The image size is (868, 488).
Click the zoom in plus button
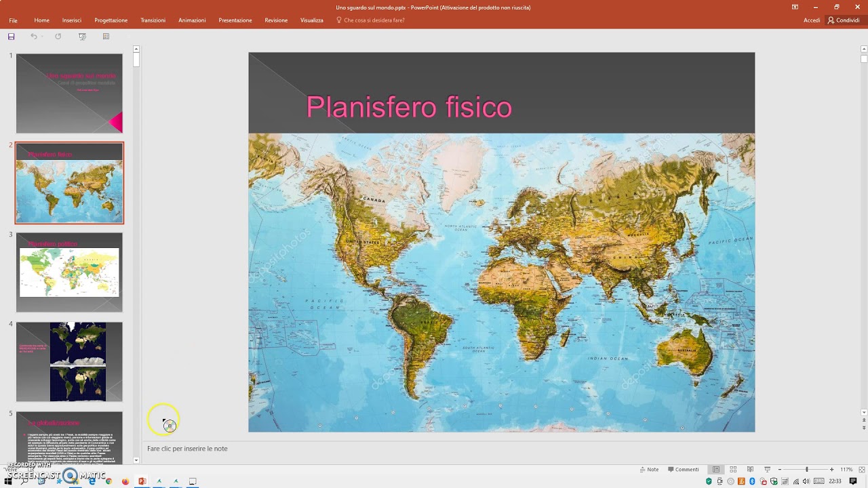(831, 469)
